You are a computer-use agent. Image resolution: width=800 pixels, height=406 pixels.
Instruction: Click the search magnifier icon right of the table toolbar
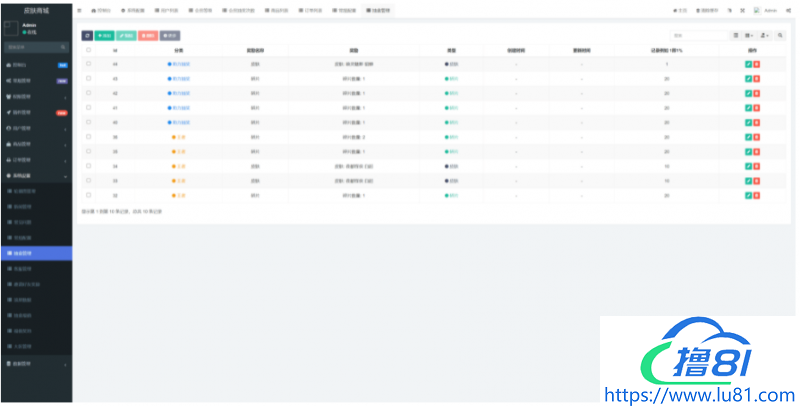pyautogui.click(x=780, y=35)
